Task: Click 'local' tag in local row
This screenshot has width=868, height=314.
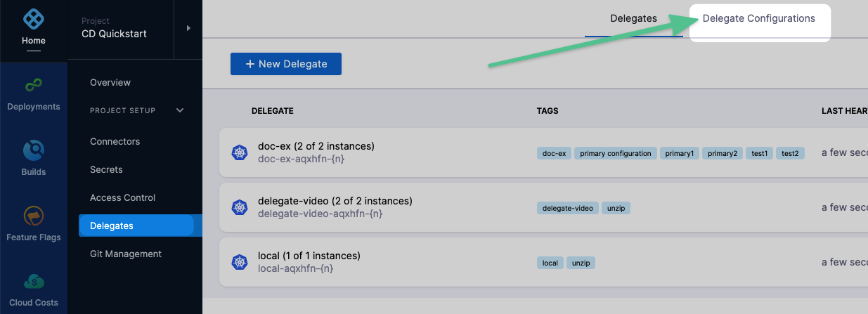Action: [x=550, y=263]
